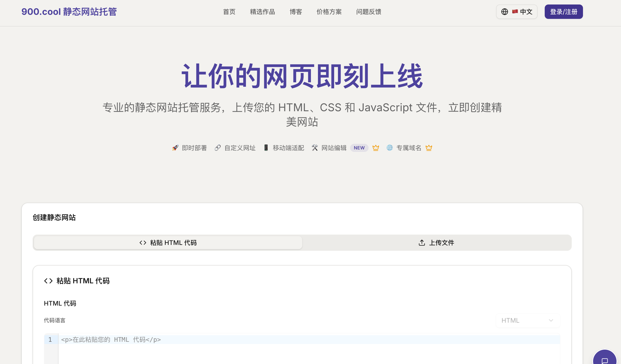Screen dimensions: 621x364
Task: Click the 登录/注册 button
Action: pyautogui.click(x=564, y=11)
